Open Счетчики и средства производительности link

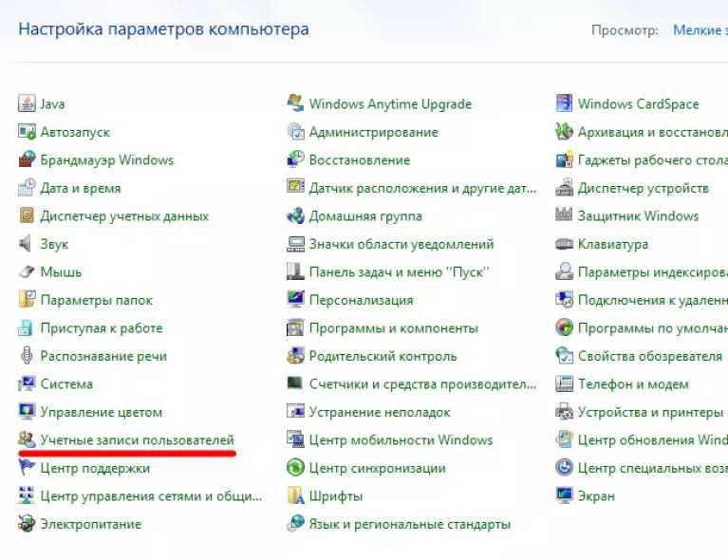[x=422, y=384]
